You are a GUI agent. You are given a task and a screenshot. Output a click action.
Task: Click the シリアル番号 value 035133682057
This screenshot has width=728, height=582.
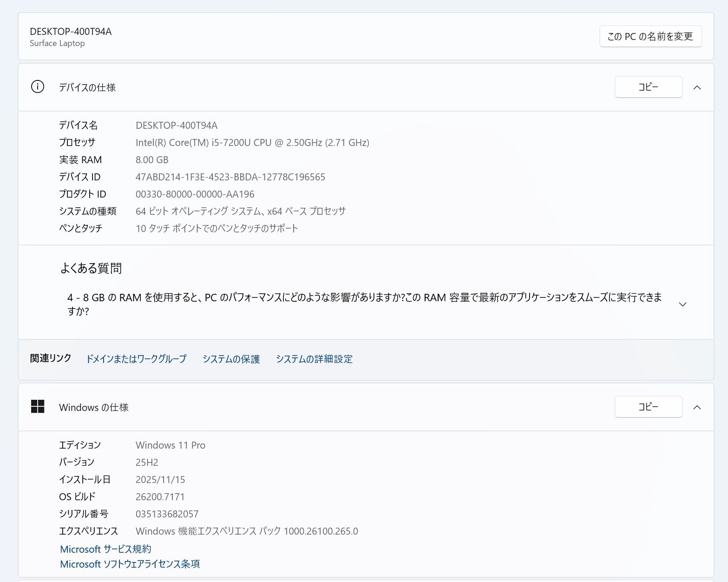click(x=167, y=514)
